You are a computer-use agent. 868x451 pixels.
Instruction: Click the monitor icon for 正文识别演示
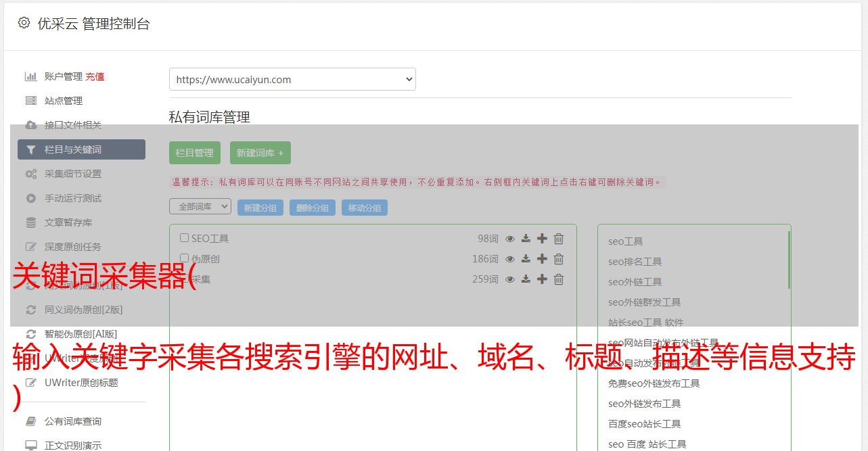pyautogui.click(x=30, y=446)
